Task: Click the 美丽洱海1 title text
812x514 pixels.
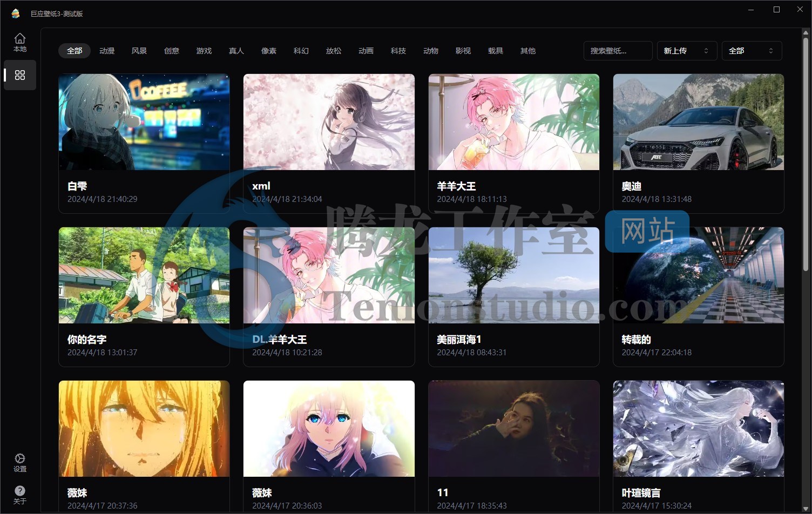Action: [459, 340]
